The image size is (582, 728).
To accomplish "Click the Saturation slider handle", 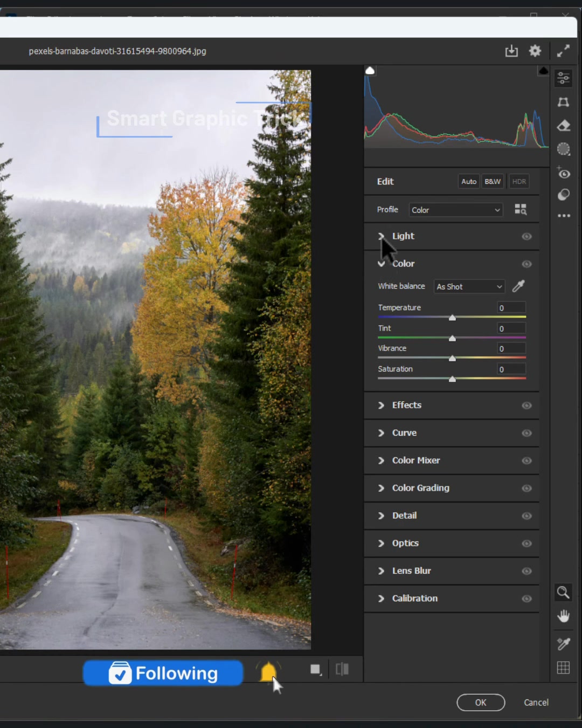I will (452, 379).
